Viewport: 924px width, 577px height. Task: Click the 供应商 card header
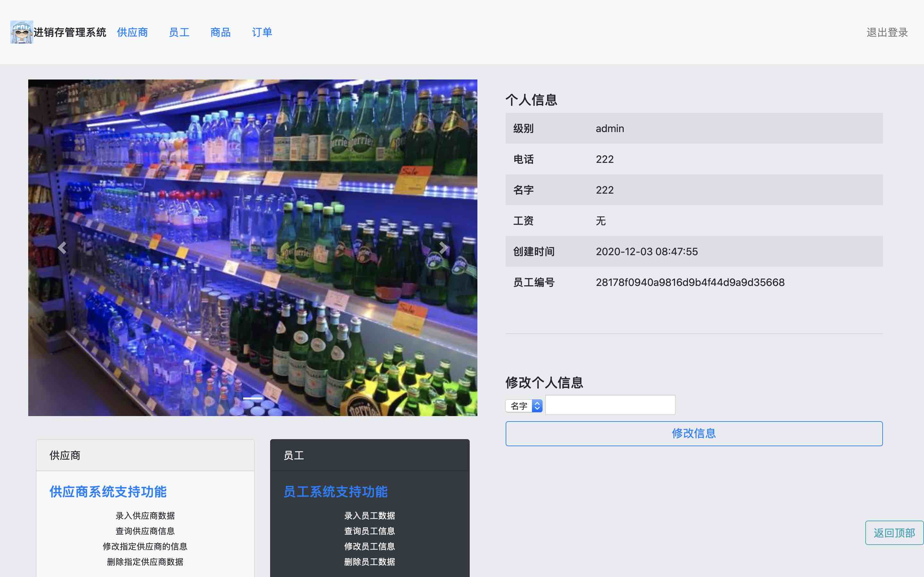coord(145,455)
